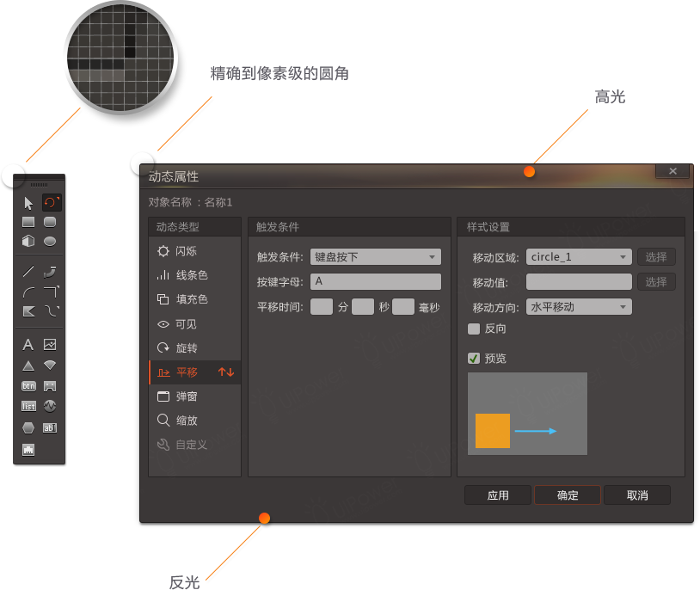Click the orange square preview thumbnail
The height and width of the screenshot is (590, 700).
pyautogui.click(x=493, y=431)
